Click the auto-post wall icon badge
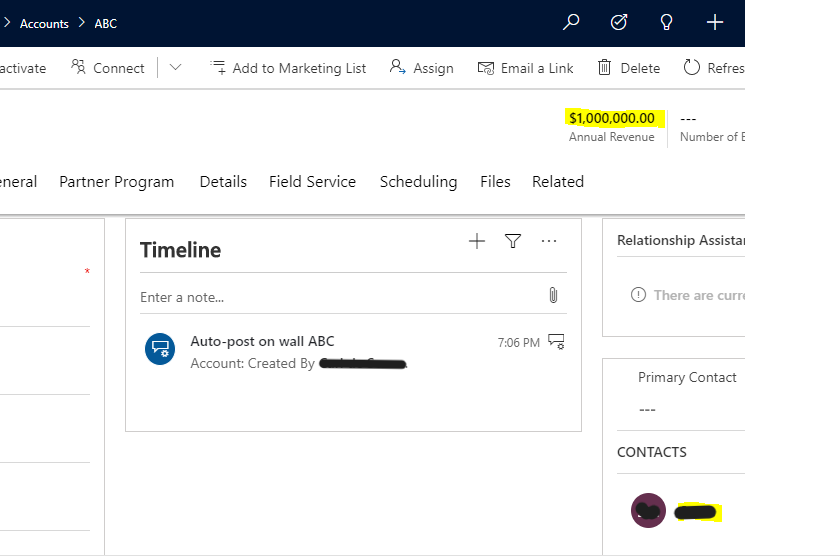Viewport: 840px width, 556px height. click(160, 349)
